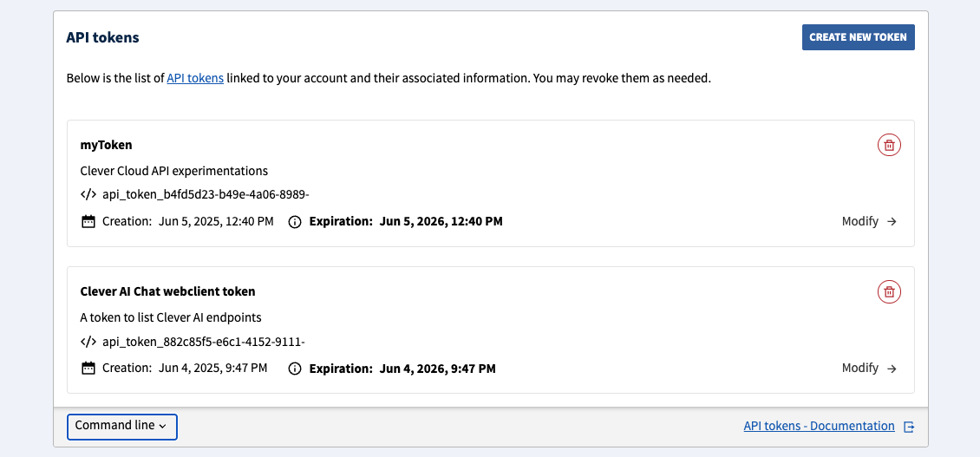
Task: Delete the myToken API token
Action: click(x=889, y=146)
